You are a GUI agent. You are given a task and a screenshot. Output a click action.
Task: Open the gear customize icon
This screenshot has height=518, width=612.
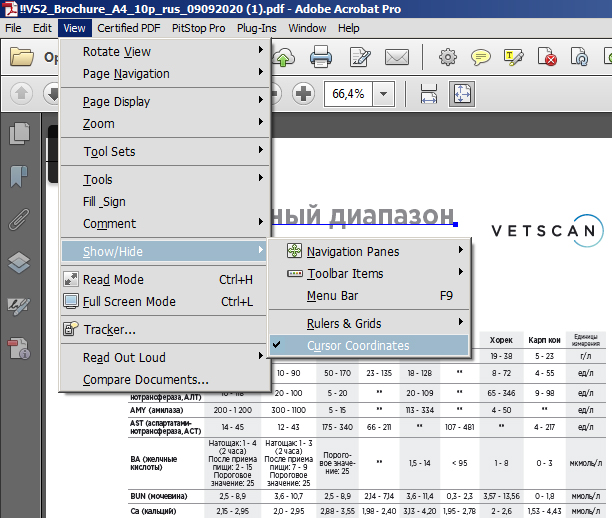click(448, 57)
